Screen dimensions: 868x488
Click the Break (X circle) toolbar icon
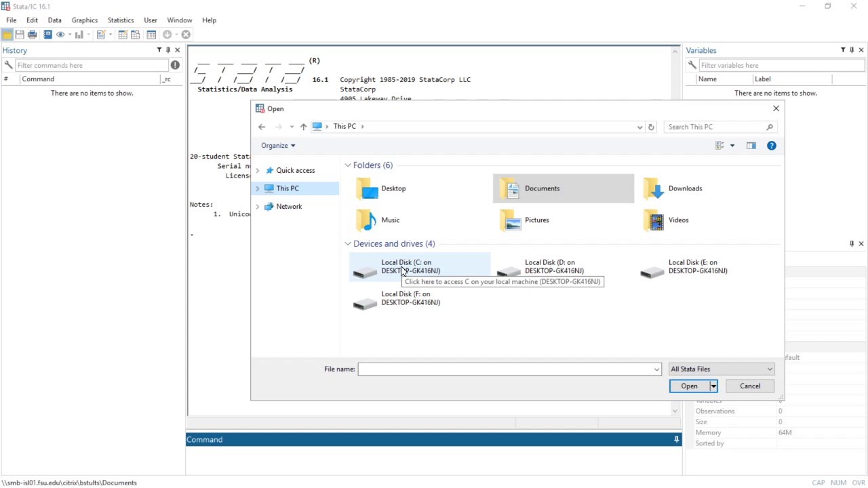pyautogui.click(x=186, y=35)
